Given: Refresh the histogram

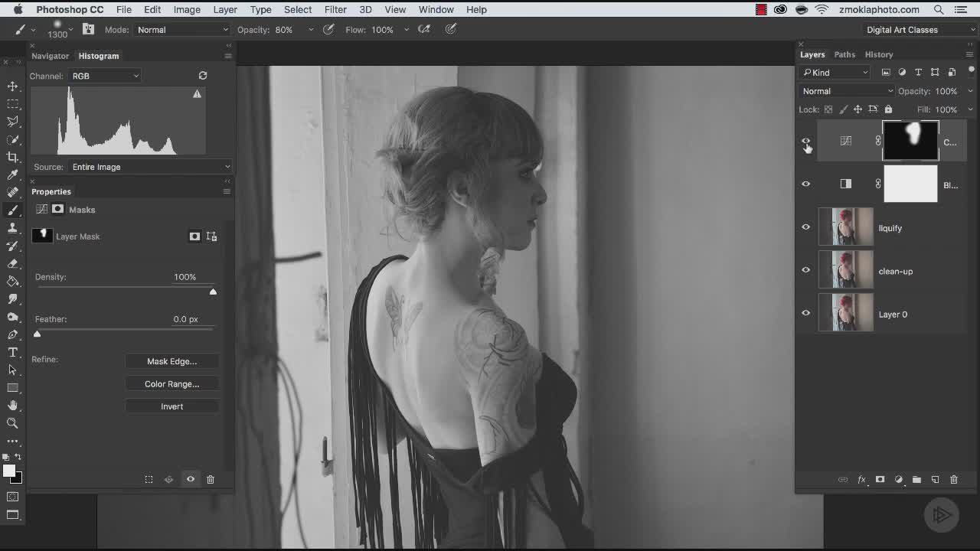Looking at the screenshot, I should pyautogui.click(x=203, y=76).
